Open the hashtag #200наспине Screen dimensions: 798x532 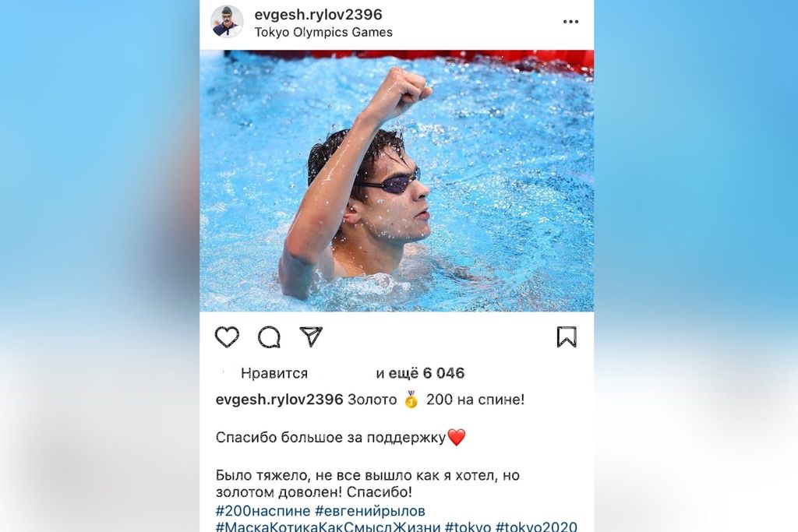(x=263, y=511)
